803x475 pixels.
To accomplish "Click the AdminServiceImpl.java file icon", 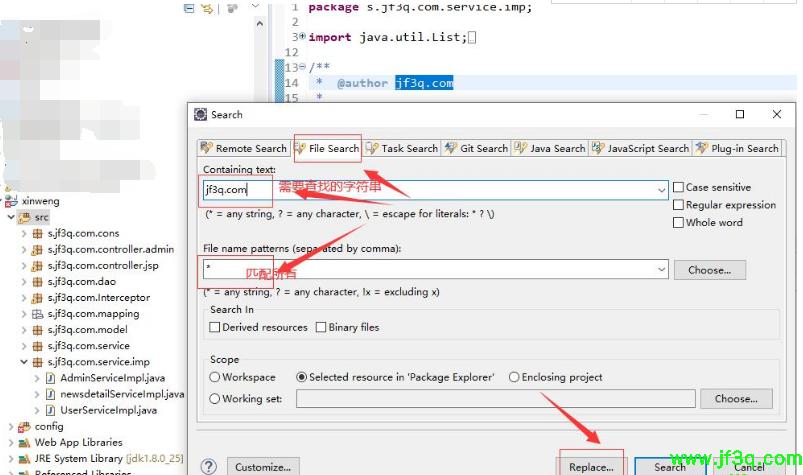I will (x=50, y=378).
